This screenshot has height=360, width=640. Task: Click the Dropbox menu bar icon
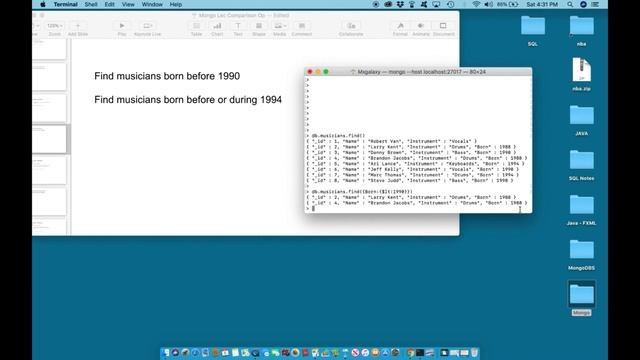(x=400, y=4)
